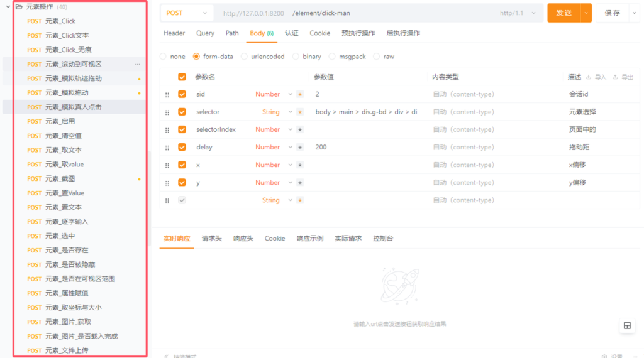
Task: Collapse the 元素操作 folder chevron
Action: (8, 6)
